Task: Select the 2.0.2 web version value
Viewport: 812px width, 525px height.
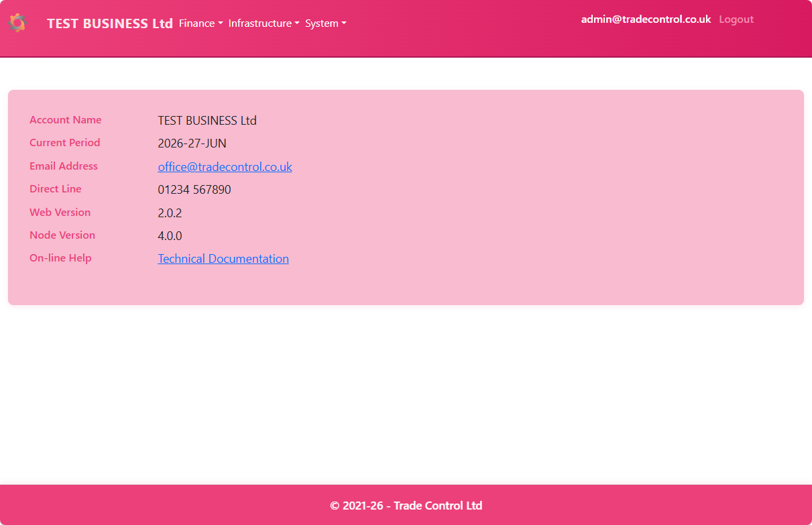Action: pos(170,213)
